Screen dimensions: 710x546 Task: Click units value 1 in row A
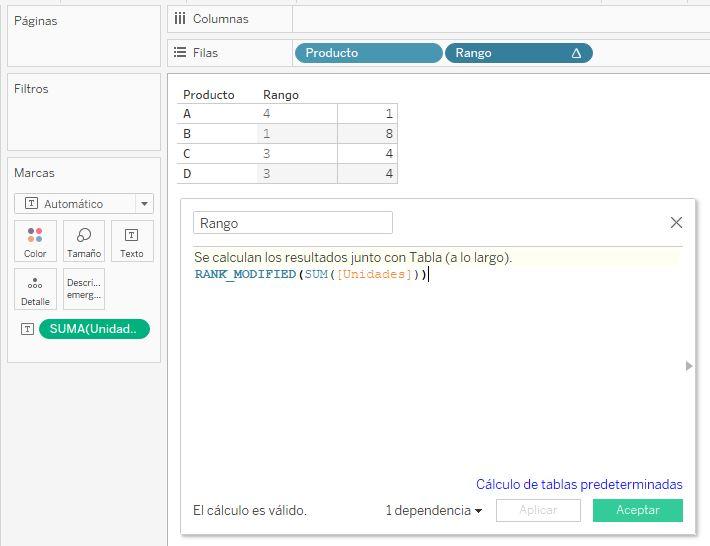pyautogui.click(x=389, y=114)
